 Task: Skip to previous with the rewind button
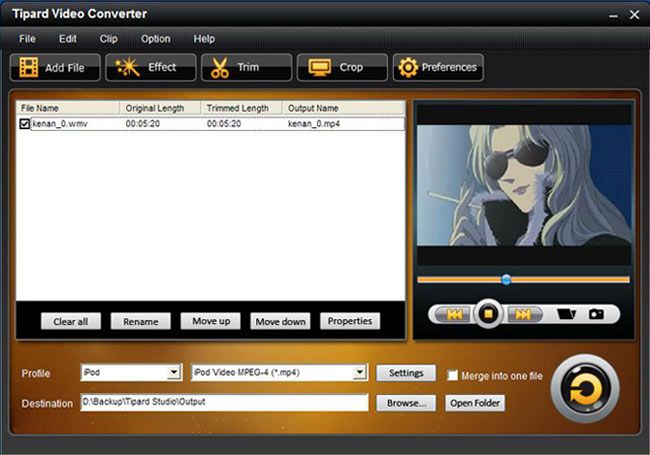click(x=454, y=315)
